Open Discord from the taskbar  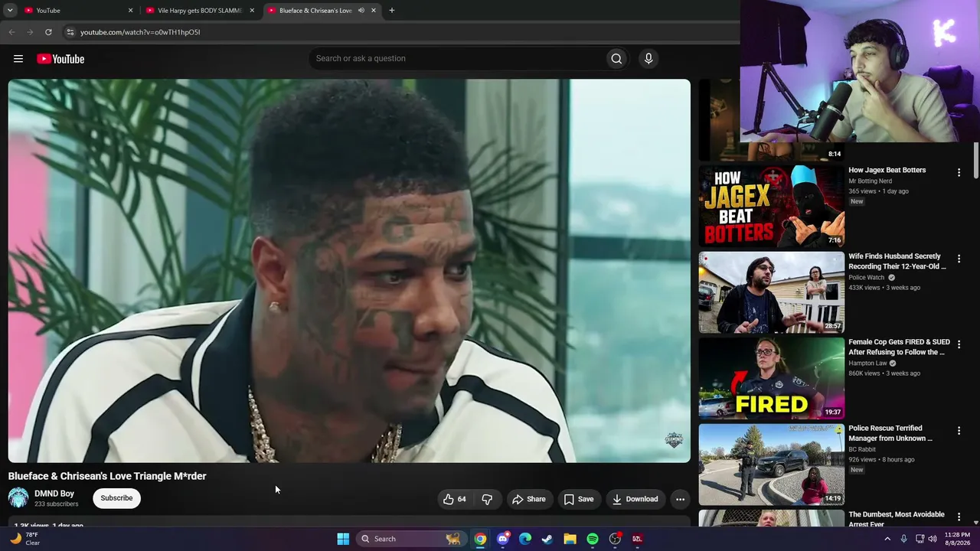(x=502, y=539)
